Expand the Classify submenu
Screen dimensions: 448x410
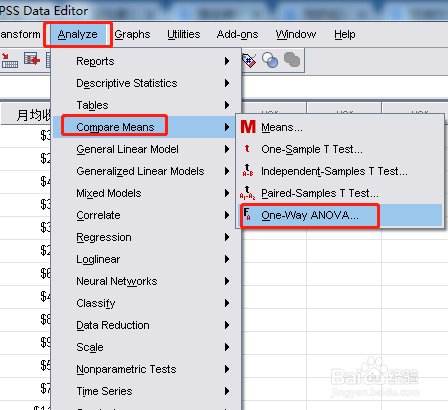point(147,303)
